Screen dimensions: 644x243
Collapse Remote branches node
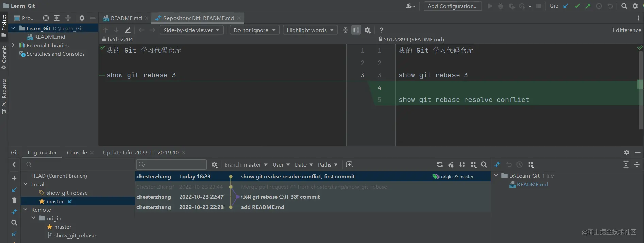(26, 209)
